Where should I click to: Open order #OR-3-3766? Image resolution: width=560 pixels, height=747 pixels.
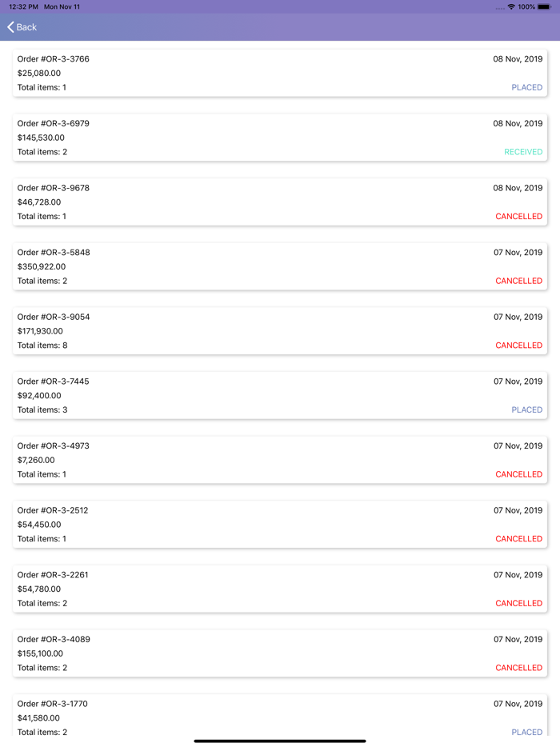coord(280,73)
